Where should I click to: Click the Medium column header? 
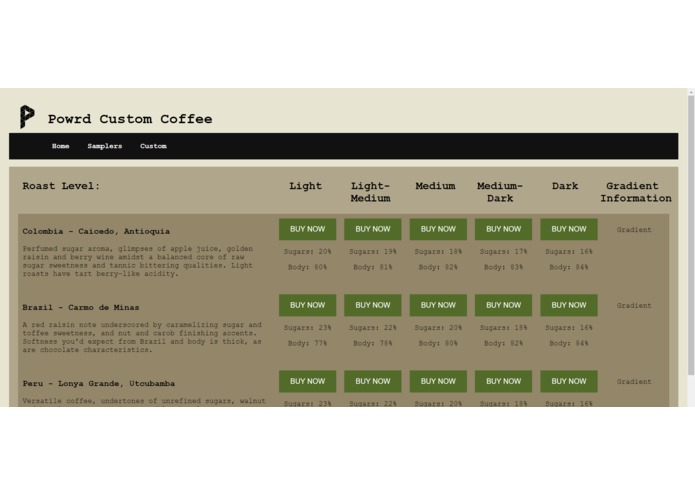pos(435,186)
